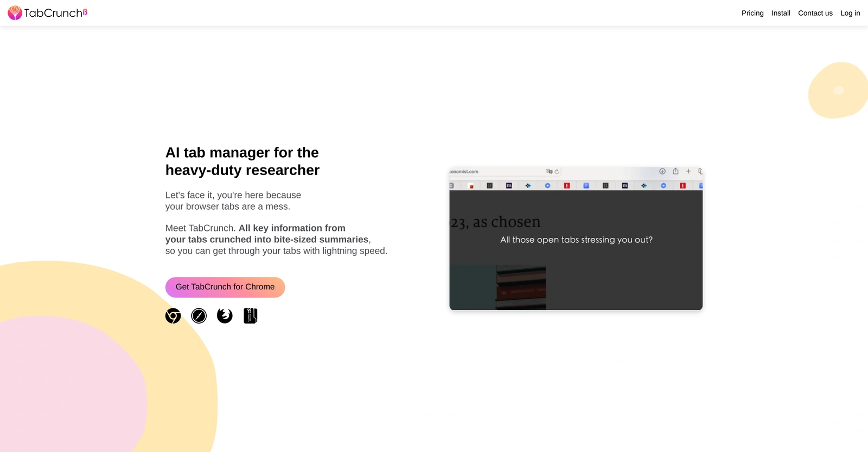Click the economist.com address field

coord(505,172)
